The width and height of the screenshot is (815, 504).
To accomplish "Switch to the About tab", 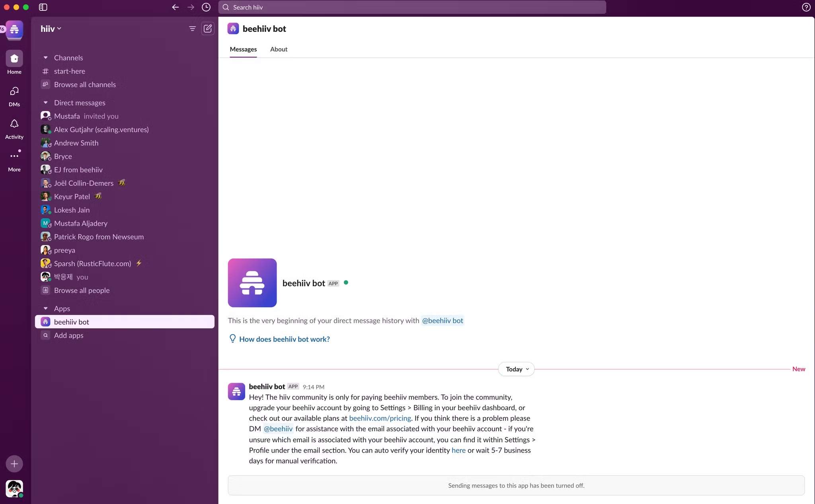I will (x=279, y=49).
